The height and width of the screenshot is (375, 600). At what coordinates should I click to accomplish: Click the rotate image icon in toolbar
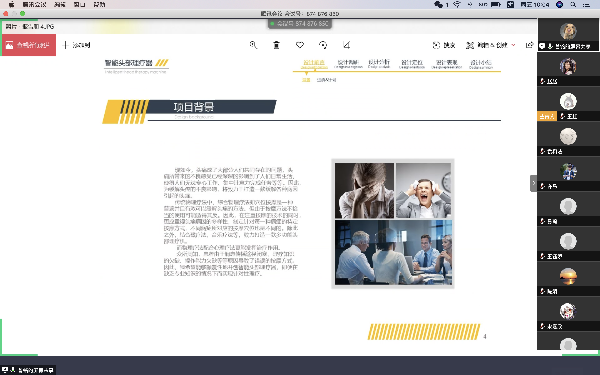tap(323, 45)
